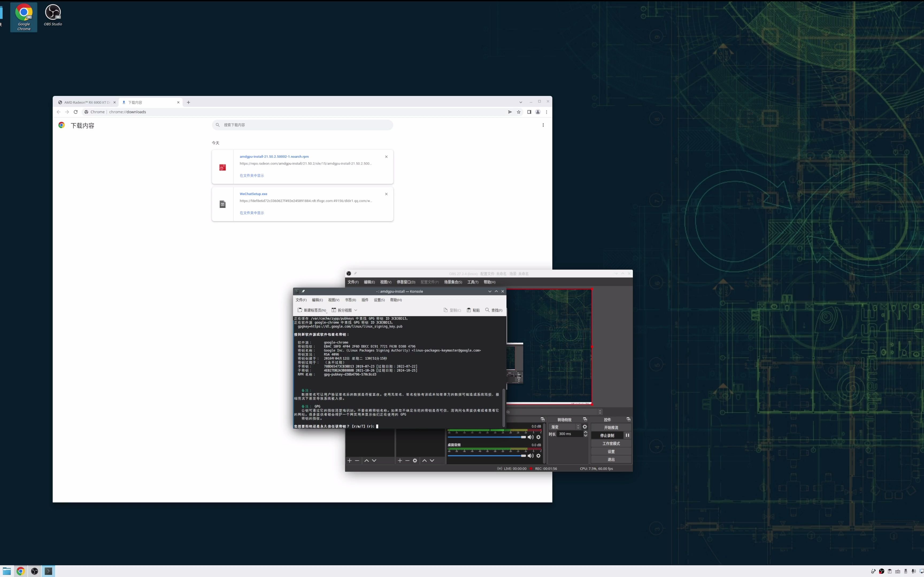Mute the 桌面音频 desktop audio speaker icon
924x577 pixels.
[530, 456]
